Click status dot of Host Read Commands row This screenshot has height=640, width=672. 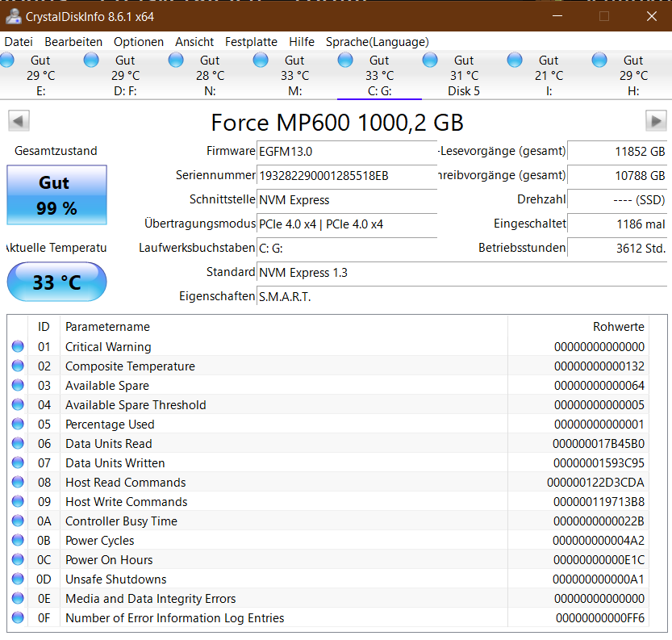[x=18, y=482]
